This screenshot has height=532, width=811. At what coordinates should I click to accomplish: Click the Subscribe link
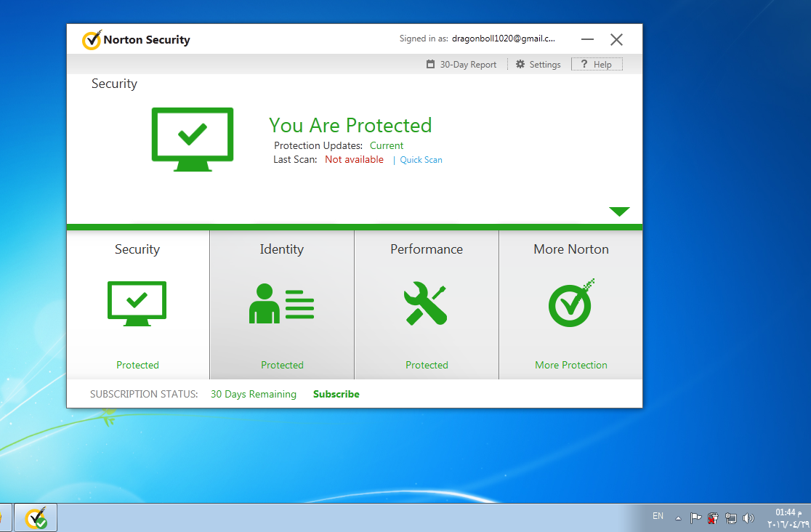336,395
